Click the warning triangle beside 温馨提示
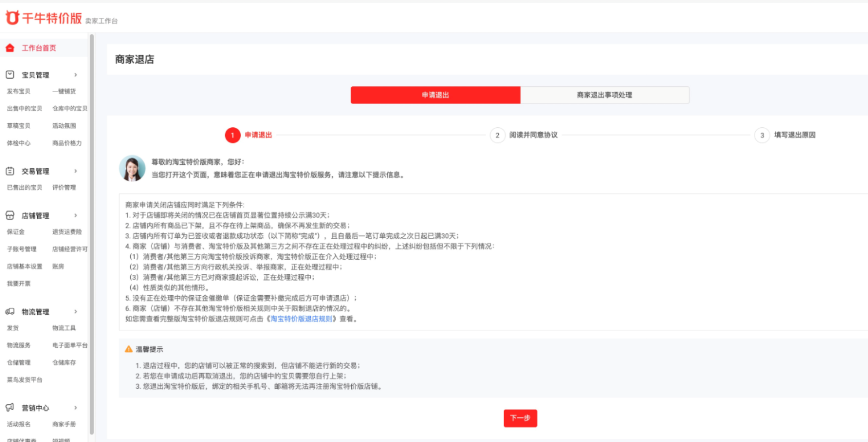Viewport: 868px width, 442px height. [127, 348]
